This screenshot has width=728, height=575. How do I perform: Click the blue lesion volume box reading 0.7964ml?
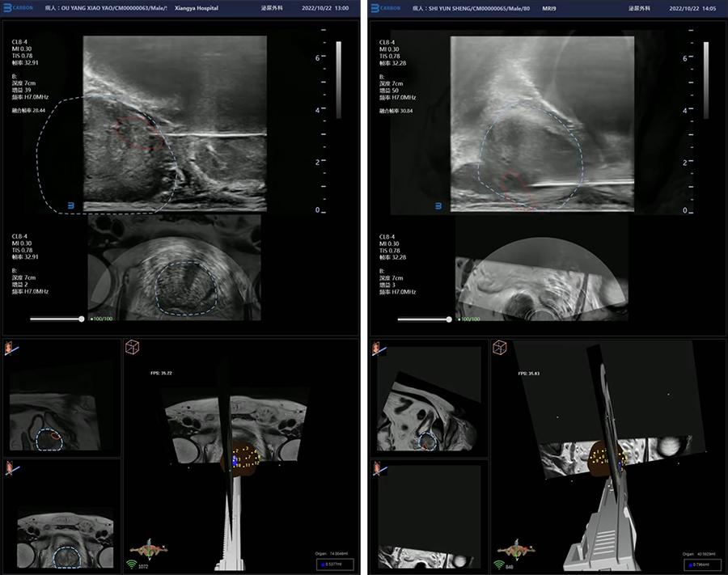tap(700, 564)
